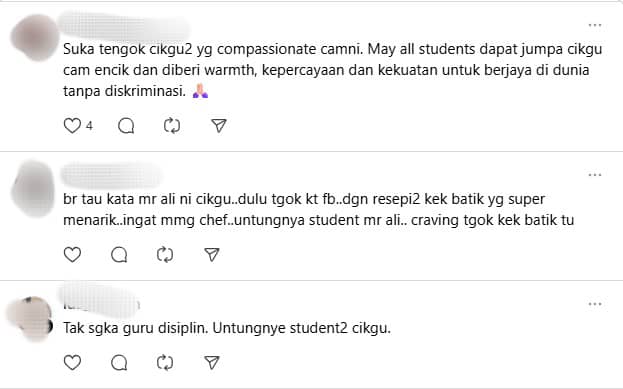Open second commenter's avatar
This screenshot has width=623, height=389.
[x=33, y=188]
